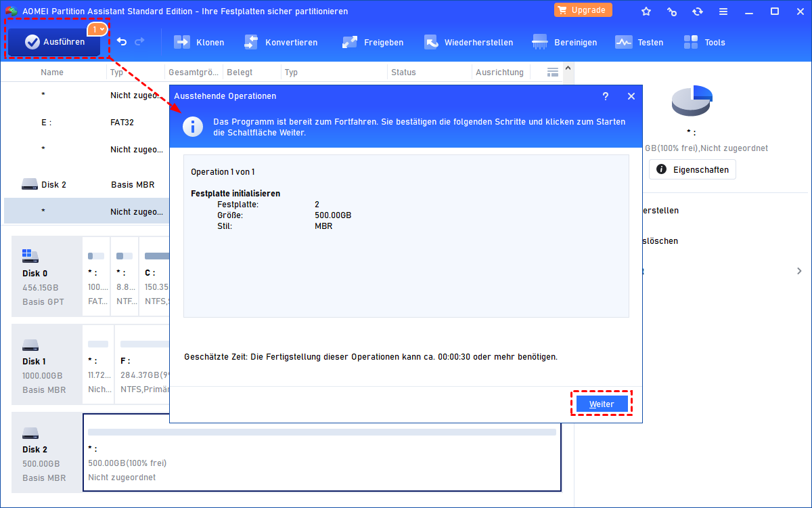The image size is (812, 508).
Task: Select the Freigeben icon in toolbar
Action: click(372, 42)
